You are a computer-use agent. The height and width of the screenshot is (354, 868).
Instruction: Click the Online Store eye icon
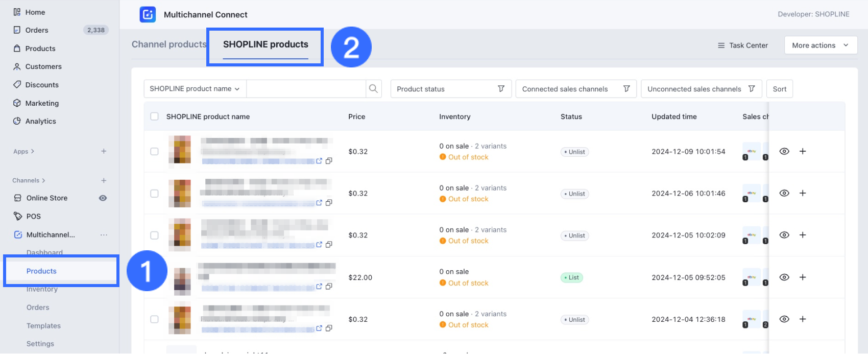(103, 198)
